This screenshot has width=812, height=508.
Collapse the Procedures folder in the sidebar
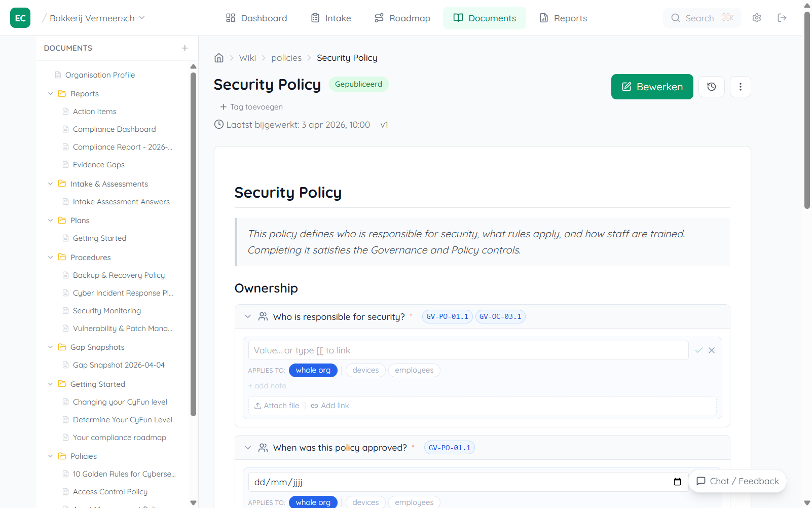50,257
